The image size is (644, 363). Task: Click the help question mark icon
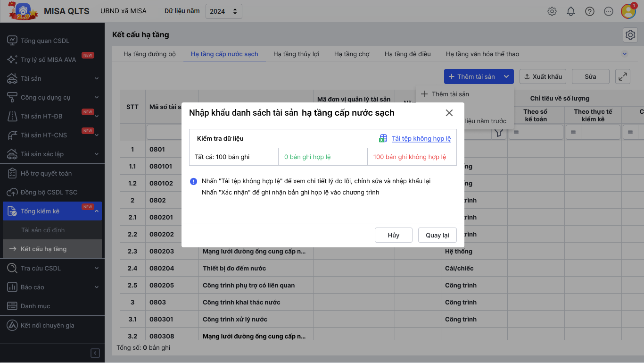[x=590, y=11]
